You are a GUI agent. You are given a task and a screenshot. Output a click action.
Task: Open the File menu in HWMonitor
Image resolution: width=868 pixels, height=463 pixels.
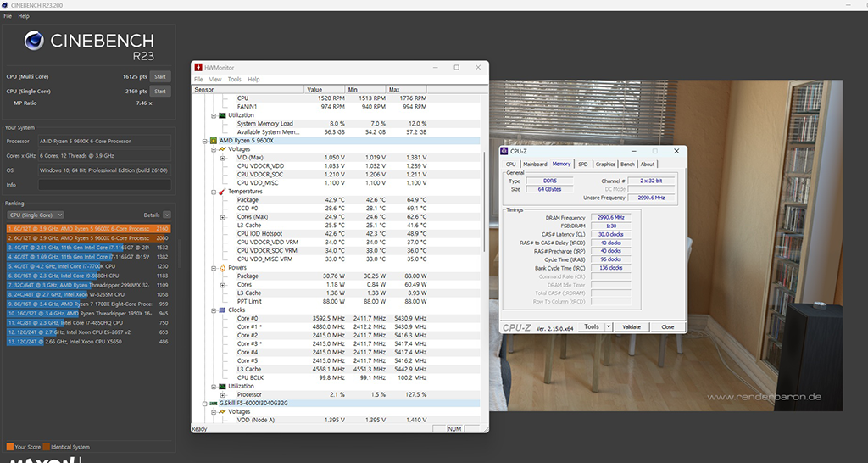(198, 79)
